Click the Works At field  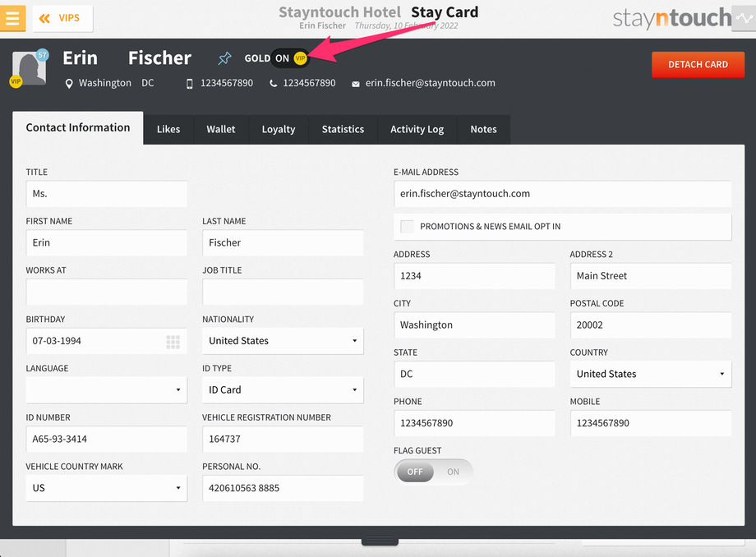click(107, 292)
